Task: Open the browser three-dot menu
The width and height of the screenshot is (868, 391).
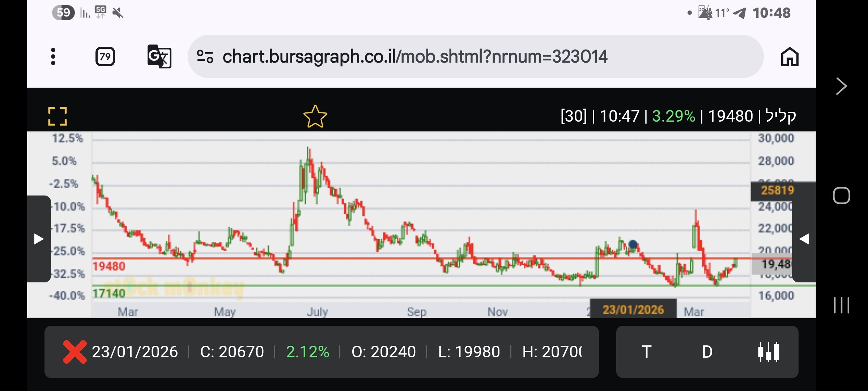Action: point(53,56)
